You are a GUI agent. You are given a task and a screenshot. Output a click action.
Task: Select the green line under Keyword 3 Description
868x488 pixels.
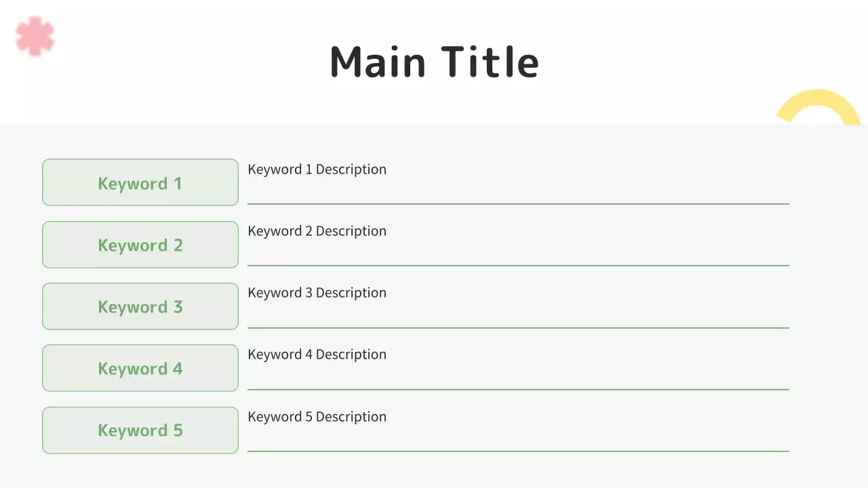pyautogui.click(x=518, y=328)
